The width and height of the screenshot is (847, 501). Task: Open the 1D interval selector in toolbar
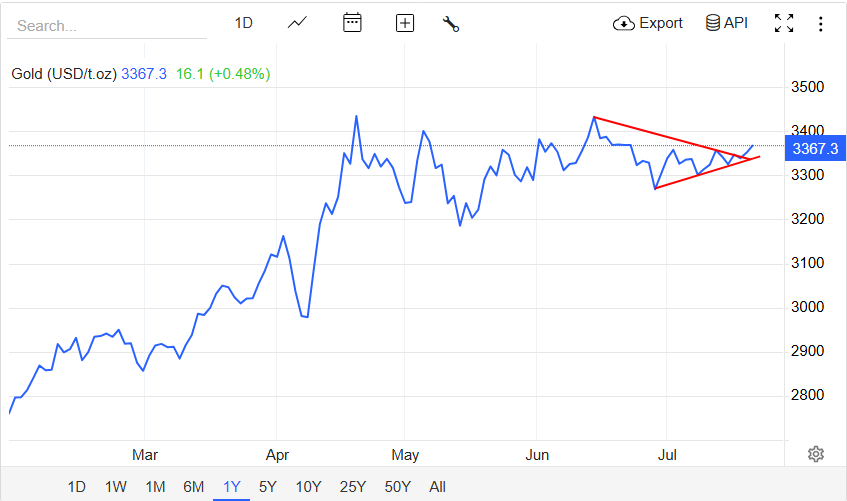click(244, 23)
